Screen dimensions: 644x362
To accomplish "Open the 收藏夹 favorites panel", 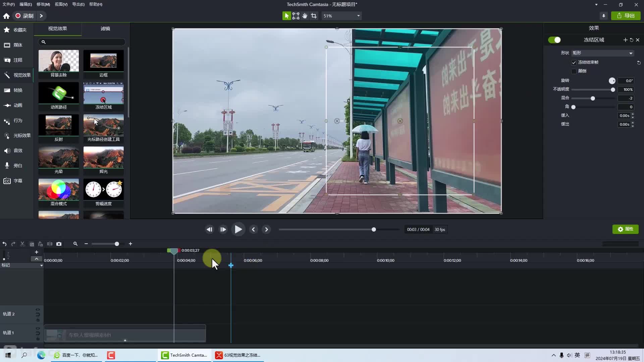I will tap(16, 30).
